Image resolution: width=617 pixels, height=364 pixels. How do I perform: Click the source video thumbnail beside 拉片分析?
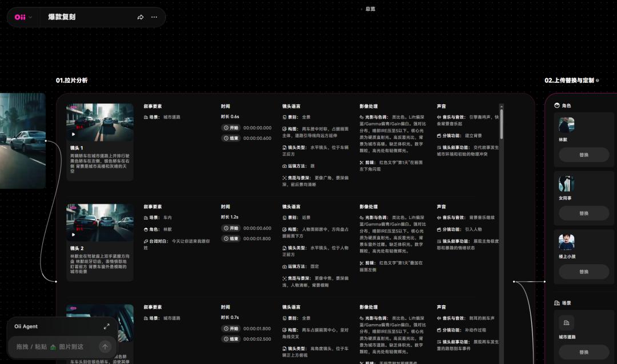(x=22, y=141)
